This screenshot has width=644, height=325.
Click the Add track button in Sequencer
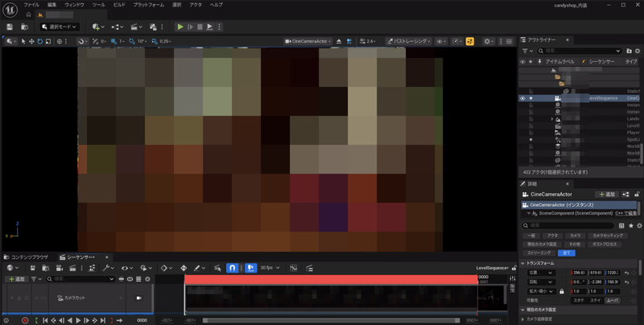(16, 279)
